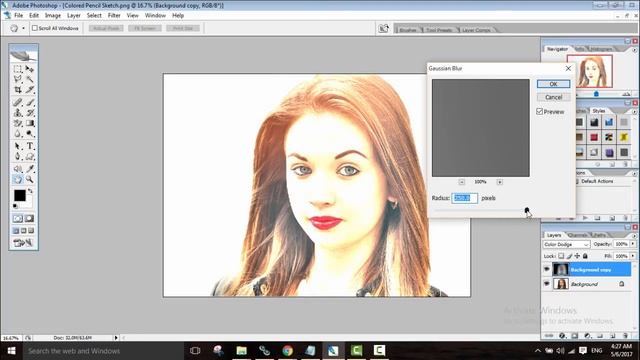The width and height of the screenshot is (640, 360).
Task: Select the Magic Wand tool
Action: [x=30, y=79]
